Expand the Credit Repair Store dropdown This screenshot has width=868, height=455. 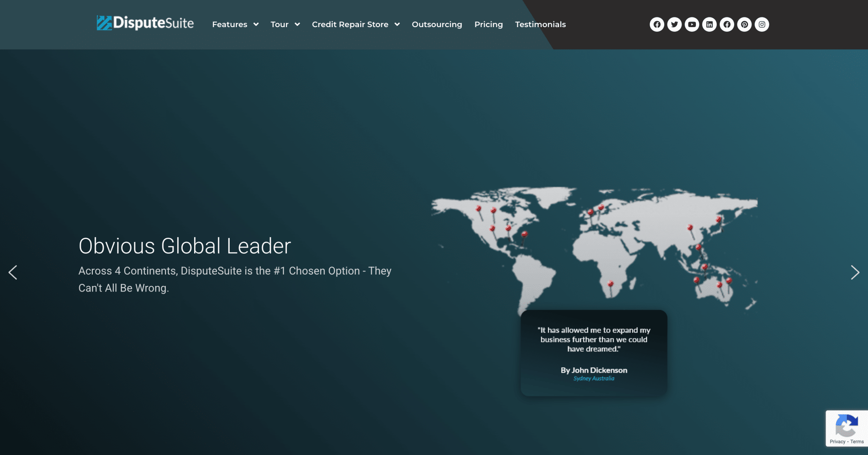(356, 25)
